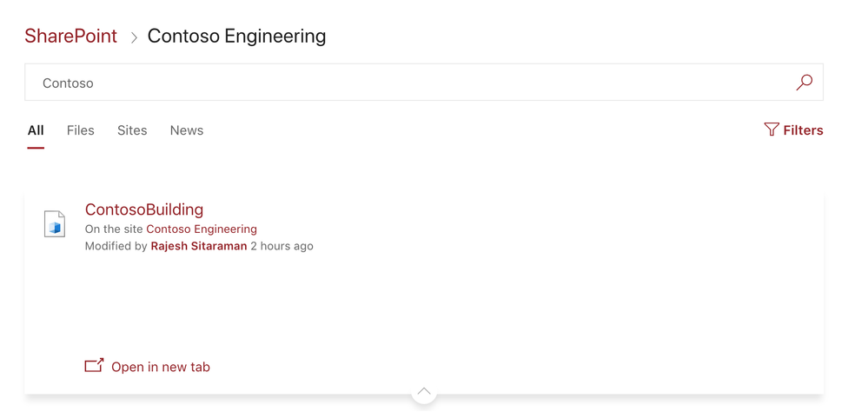Open the ContosoBuilding result title
The image size is (868, 412).
pyautogui.click(x=144, y=209)
